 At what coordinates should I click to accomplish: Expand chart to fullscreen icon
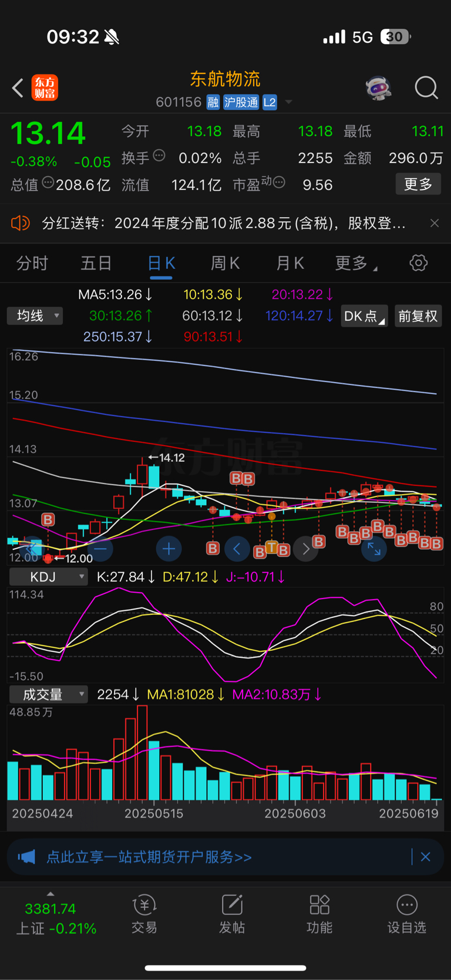pos(373,549)
